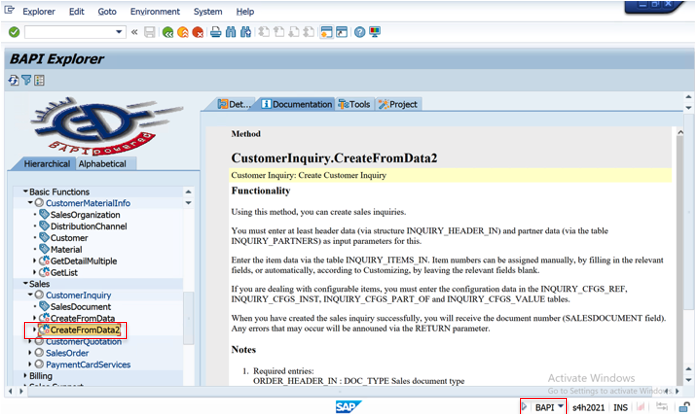Screen dimensions: 695x414
Task: Open the Goto menu
Action: 107,12
